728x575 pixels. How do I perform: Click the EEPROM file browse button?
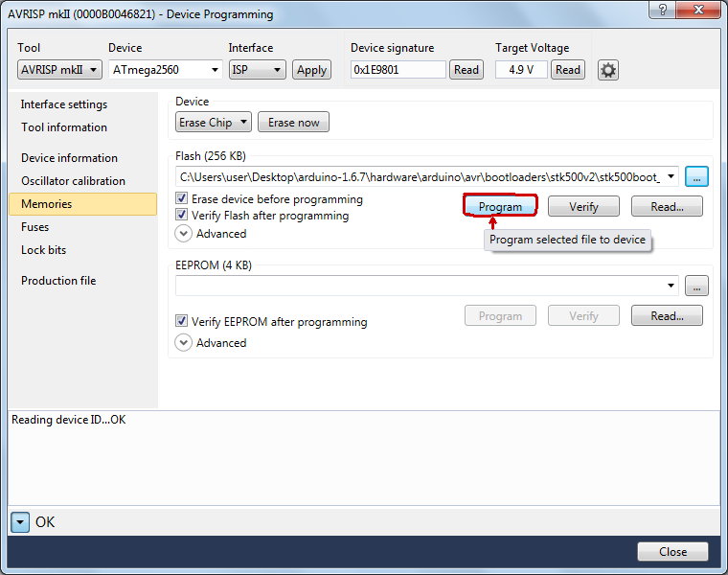[696, 286]
